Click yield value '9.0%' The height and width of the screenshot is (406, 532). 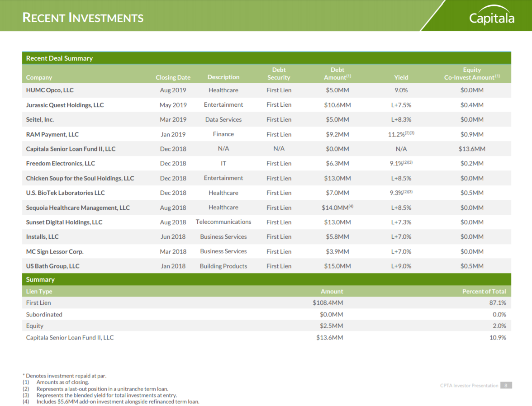click(401, 90)
